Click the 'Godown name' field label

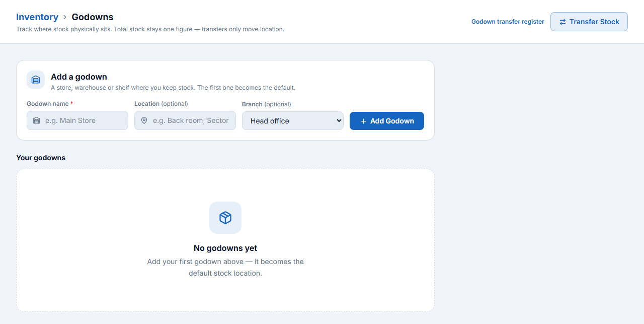50,104
